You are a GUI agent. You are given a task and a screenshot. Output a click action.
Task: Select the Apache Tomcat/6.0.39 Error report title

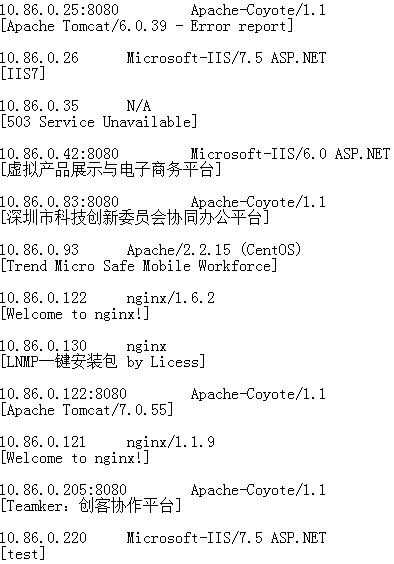[x=146, y=26]
